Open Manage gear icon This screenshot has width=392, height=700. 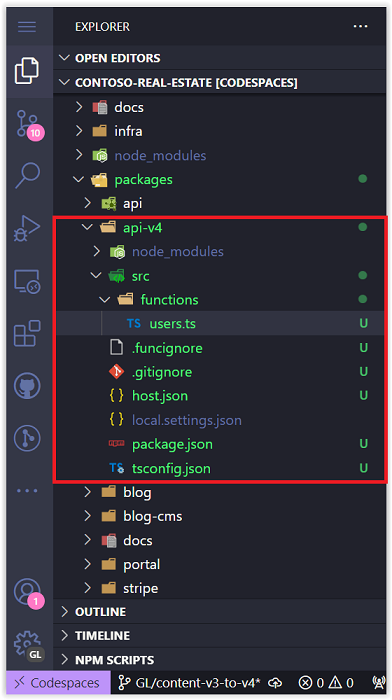pyautogui.click(x=28, y=646)
